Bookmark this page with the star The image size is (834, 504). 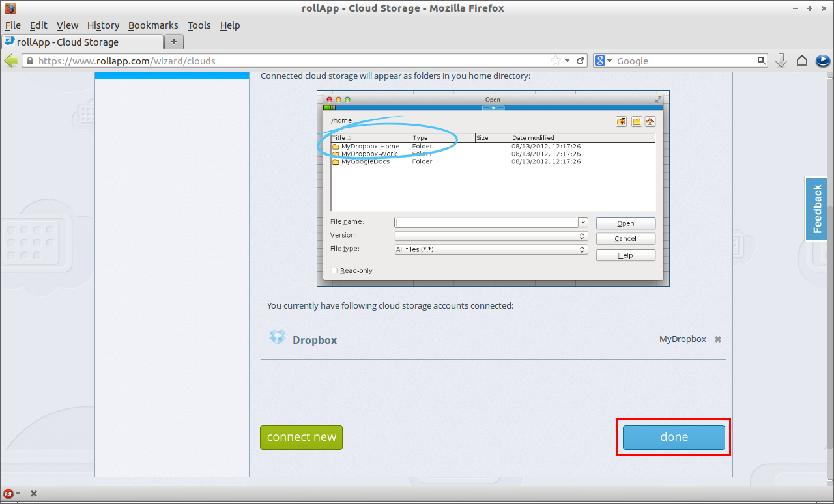click(x=556, y=61)
